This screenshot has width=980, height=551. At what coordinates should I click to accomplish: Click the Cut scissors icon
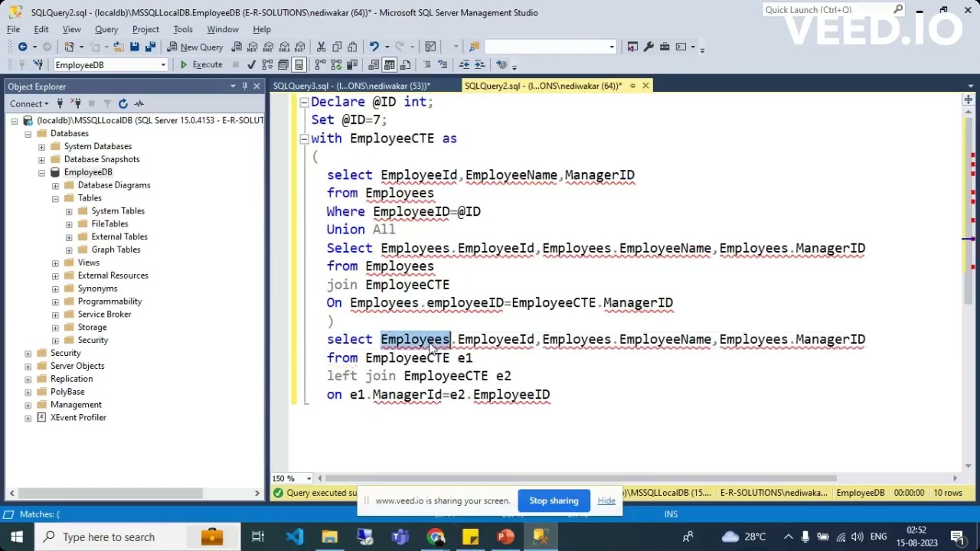[x=321, y=47]
